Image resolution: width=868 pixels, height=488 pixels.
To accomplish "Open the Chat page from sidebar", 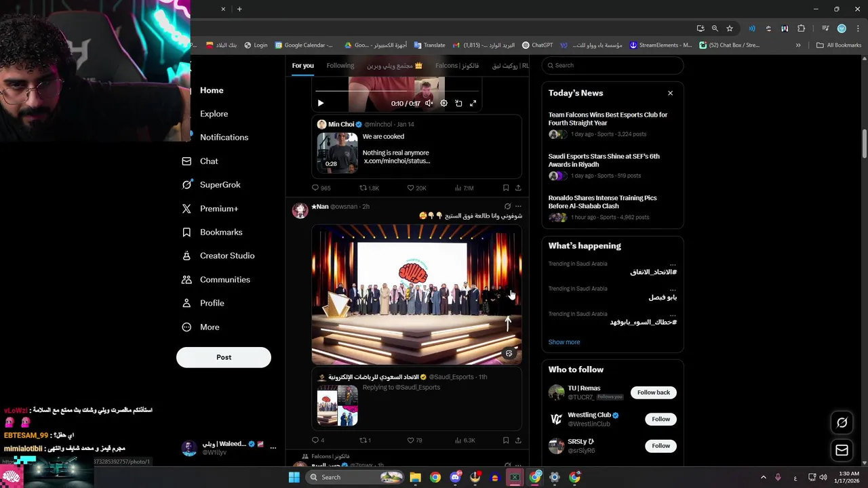I will [x=209, y=161].
